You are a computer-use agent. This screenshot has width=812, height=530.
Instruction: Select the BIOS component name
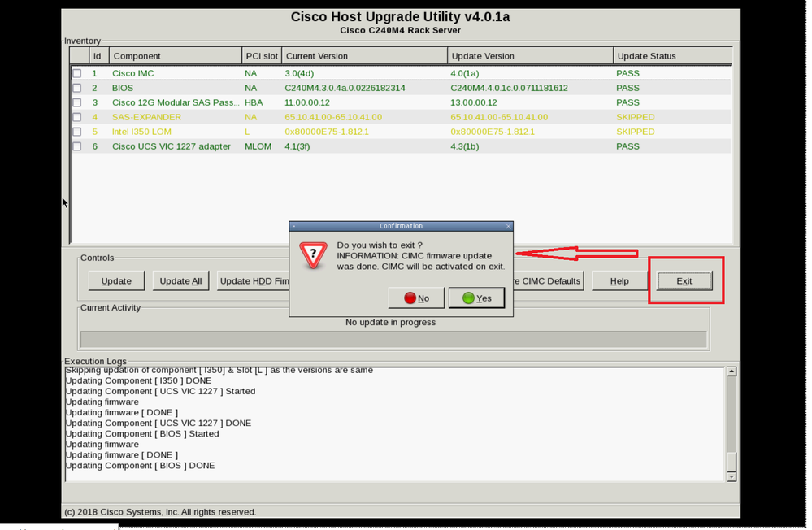123,88
